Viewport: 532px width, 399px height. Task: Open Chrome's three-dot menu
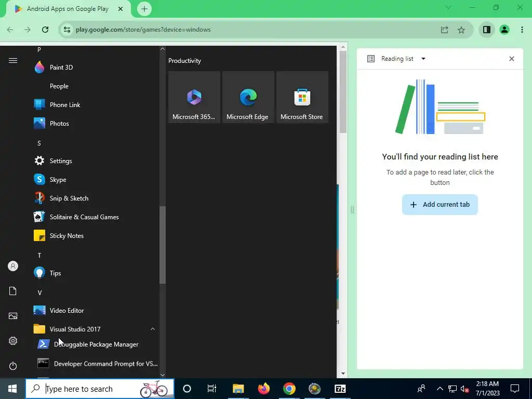pos(522,30)
